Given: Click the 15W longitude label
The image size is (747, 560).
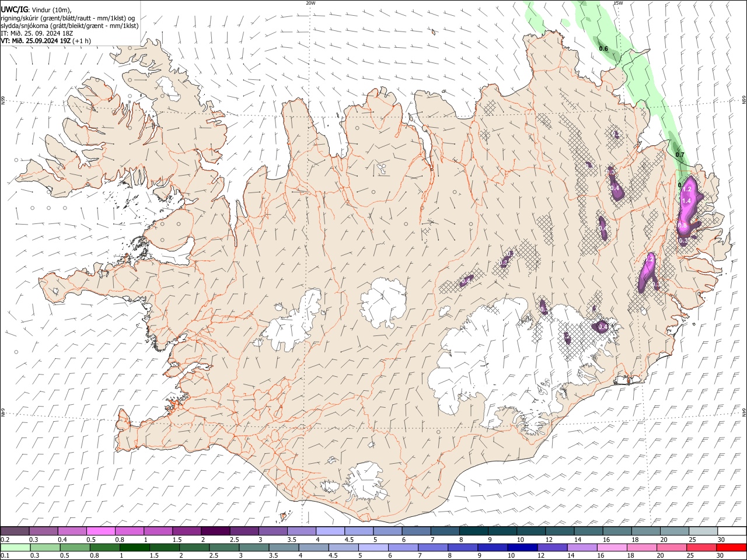Looking at the screenshot, I should click(618, 3).
